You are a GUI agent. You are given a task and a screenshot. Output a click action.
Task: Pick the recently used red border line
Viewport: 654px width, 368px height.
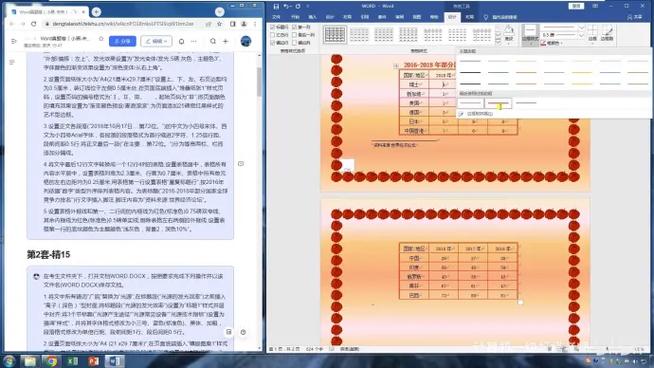(498, 103)
